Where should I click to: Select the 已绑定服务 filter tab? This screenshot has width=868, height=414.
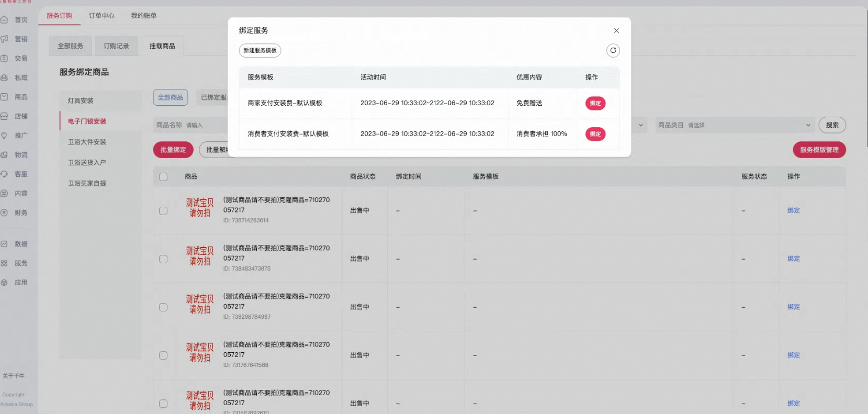pyautogui.click(x=212, y=97)
